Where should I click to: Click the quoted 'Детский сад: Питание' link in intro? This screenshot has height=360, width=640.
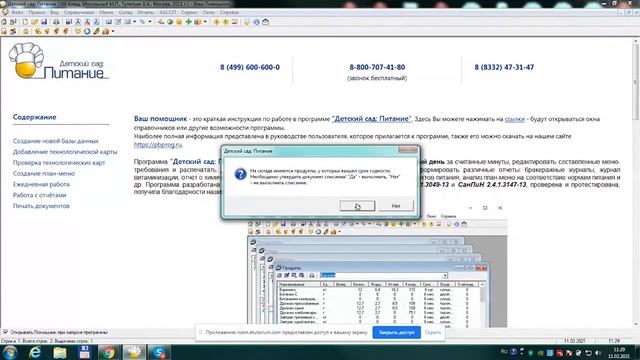pos(371,119)
